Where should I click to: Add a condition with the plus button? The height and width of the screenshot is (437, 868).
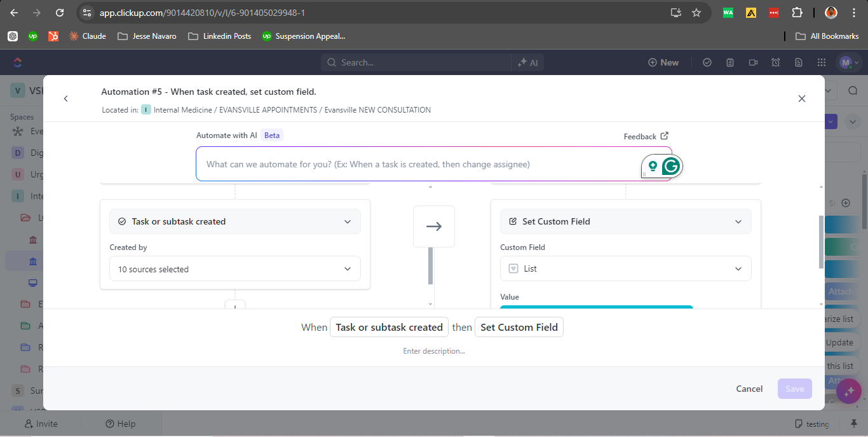(235, 306)
